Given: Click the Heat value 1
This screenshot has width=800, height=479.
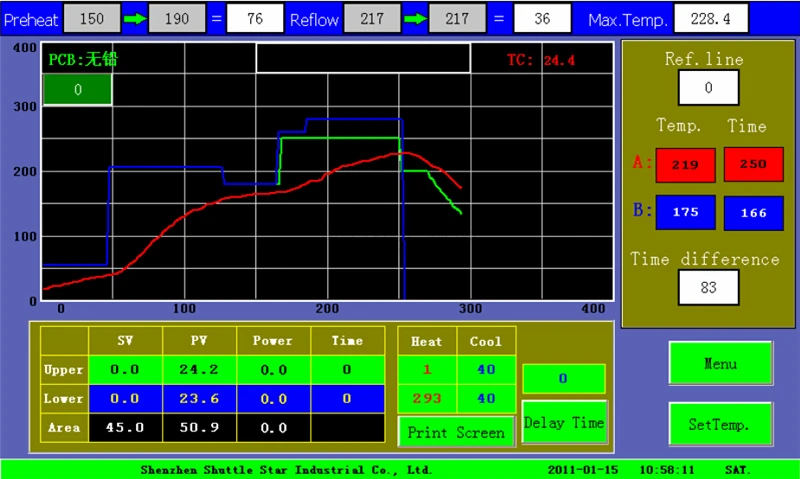Looking at the screenshot, I should point(427,369).
